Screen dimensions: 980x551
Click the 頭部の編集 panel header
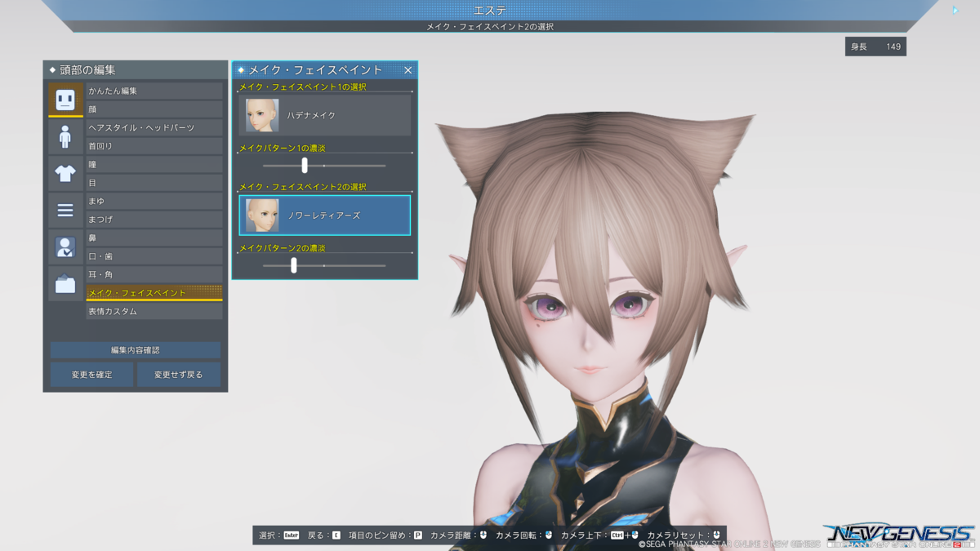point(136,70)
